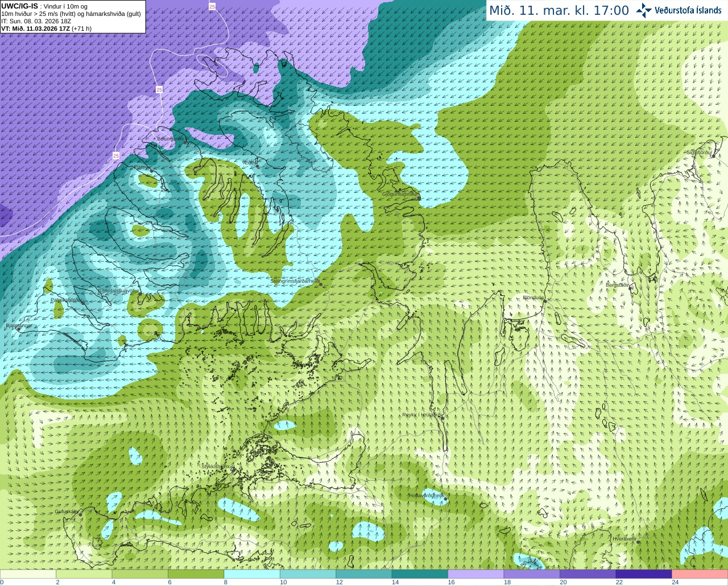Select the 14–16 m/s dark teal swatch

coord(420,574)
